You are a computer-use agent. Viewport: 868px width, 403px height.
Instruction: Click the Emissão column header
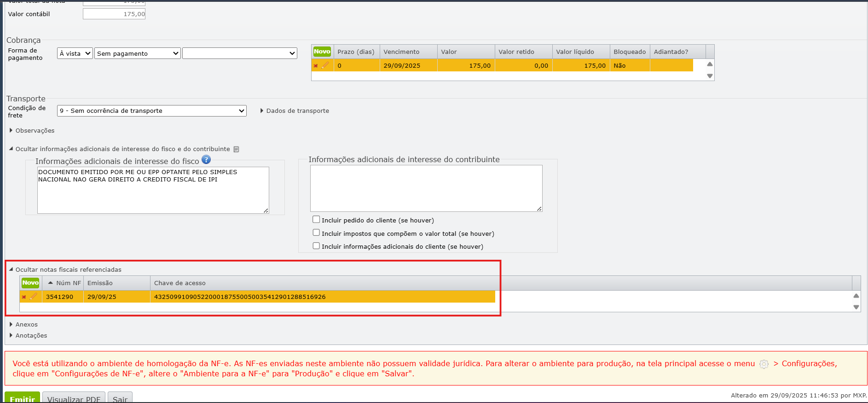pos(117,283)
